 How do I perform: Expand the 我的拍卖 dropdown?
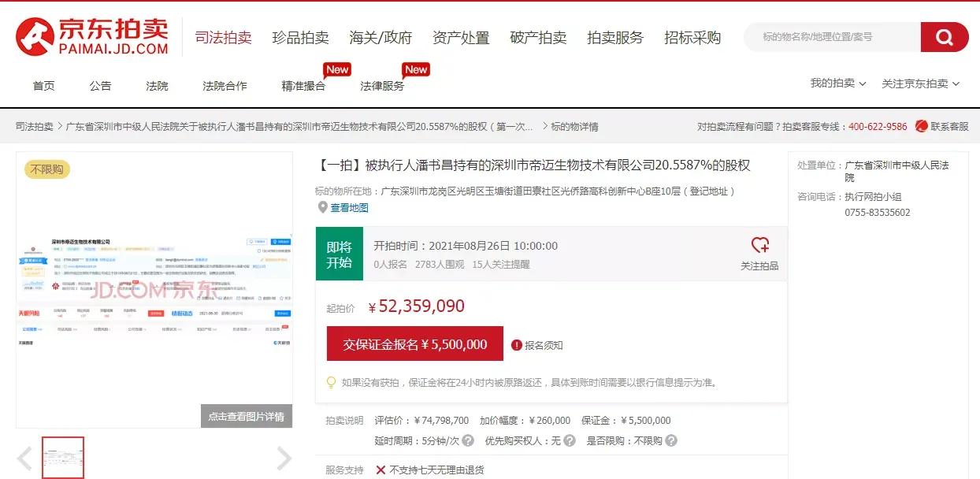tap(837, 83)
